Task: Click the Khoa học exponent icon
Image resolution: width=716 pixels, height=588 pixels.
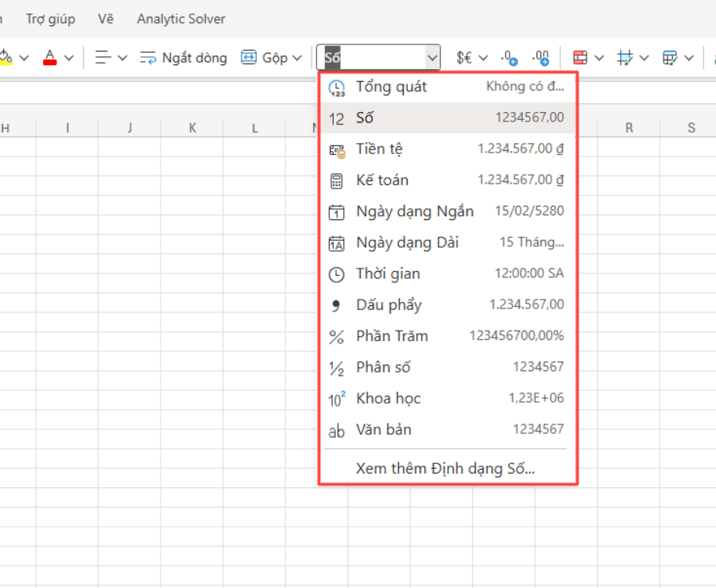Action: tap(336, 399)
